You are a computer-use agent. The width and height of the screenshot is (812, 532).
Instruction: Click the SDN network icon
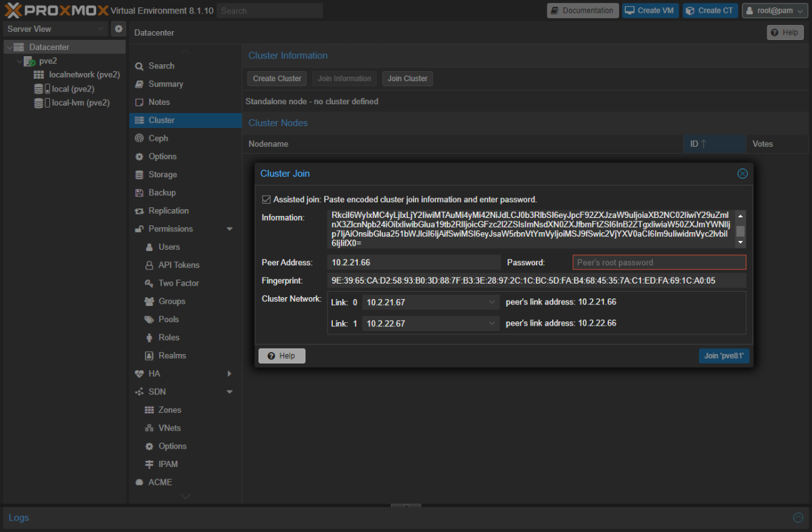pos(139,392)
